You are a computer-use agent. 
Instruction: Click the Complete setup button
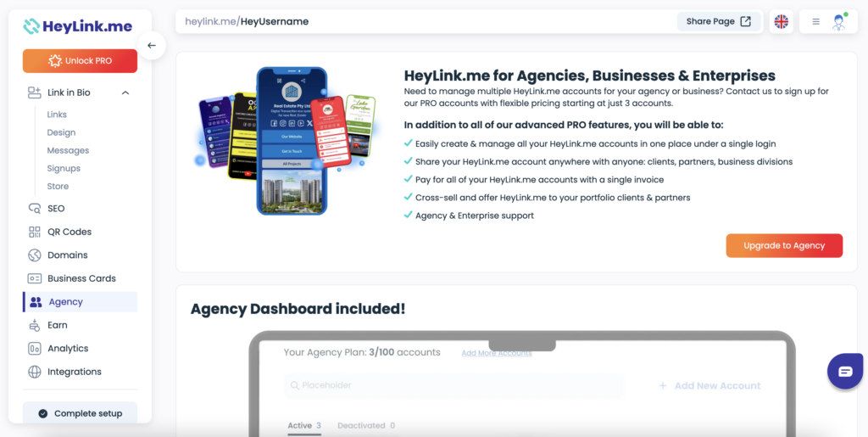click(80, 413)
